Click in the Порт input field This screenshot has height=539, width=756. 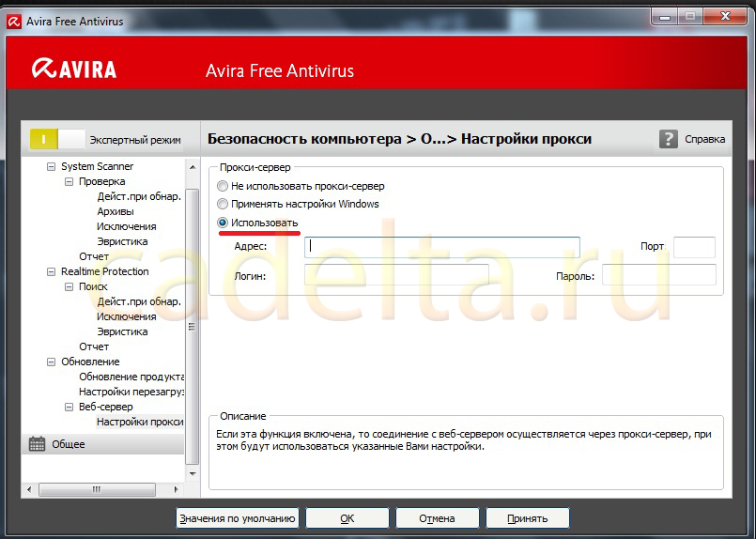click(694, 247)
